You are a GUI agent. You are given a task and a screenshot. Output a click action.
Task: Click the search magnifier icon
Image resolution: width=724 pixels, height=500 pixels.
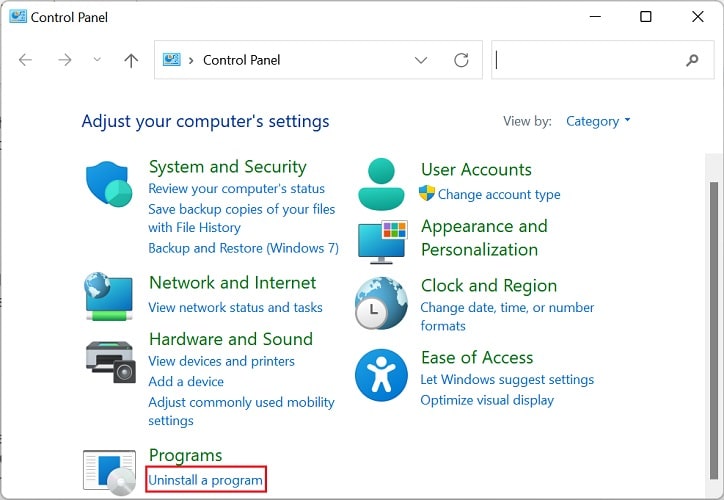click(692, 60)
